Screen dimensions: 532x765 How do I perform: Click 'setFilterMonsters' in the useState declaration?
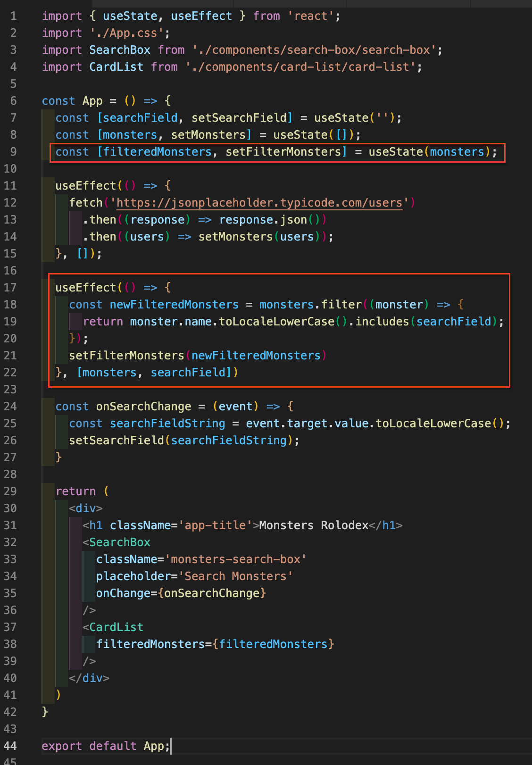(283, 152)
